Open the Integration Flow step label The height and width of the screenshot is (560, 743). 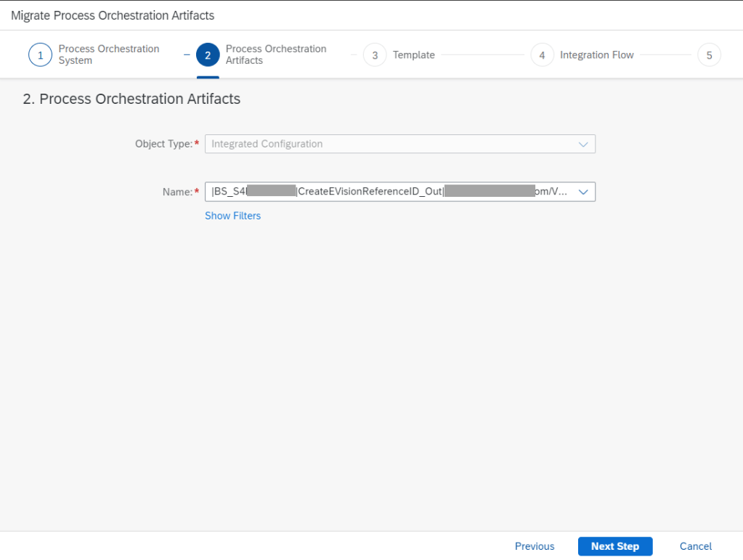tap(596, 55)
